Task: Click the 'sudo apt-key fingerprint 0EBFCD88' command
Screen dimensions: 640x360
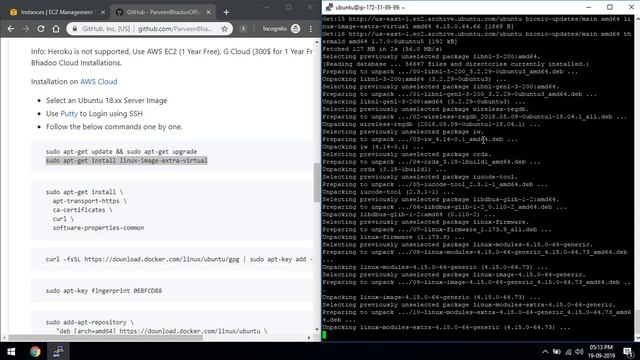Action: [104, 291]
